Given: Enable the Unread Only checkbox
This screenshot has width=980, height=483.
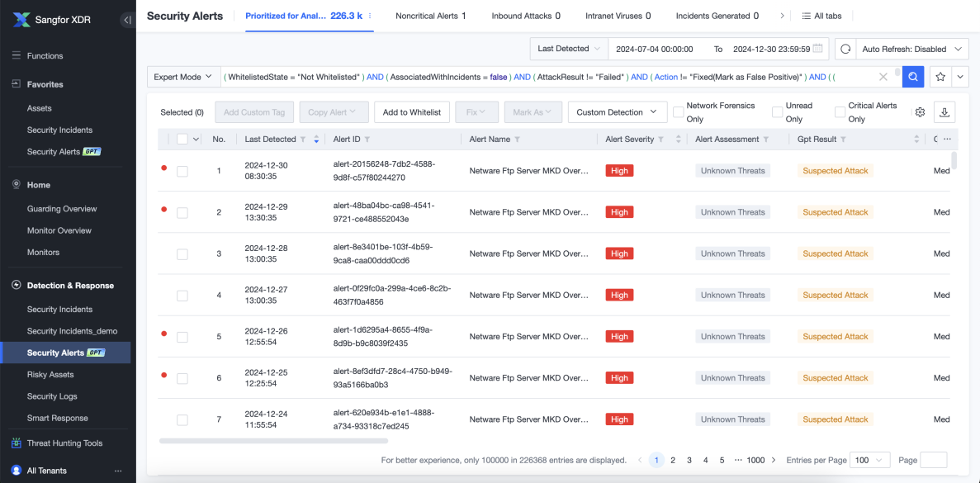Looking at the screenshot, I should point(778,111).
